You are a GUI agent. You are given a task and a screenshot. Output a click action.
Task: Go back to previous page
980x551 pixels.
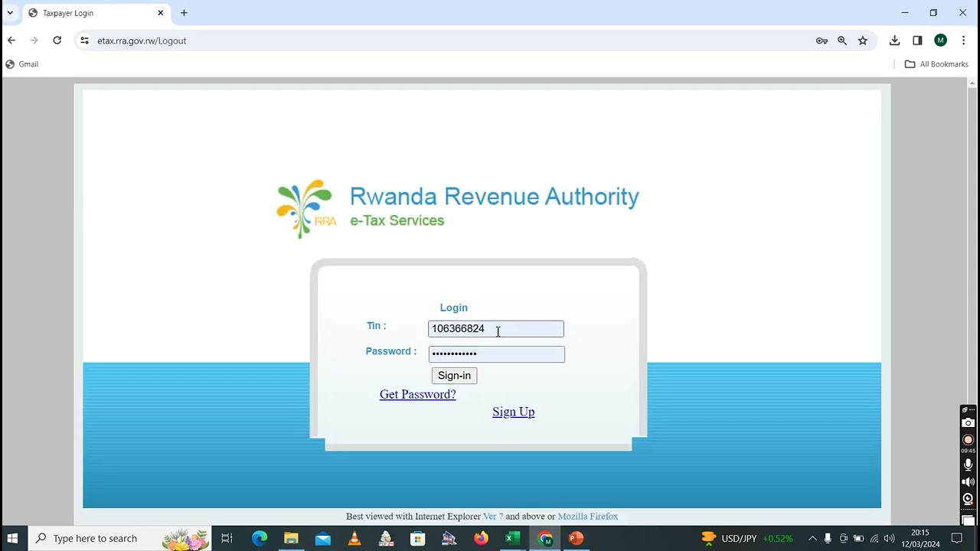tap(11, 41)
